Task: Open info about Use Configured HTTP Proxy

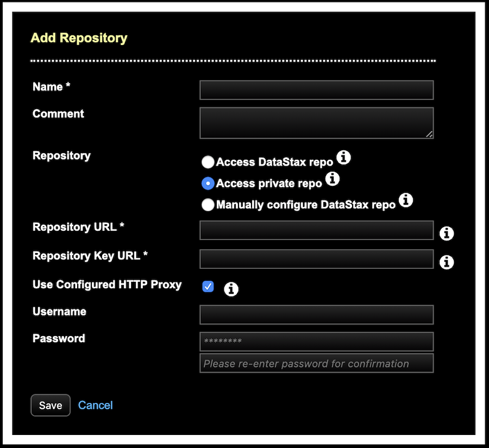Action: pos(231,289)
